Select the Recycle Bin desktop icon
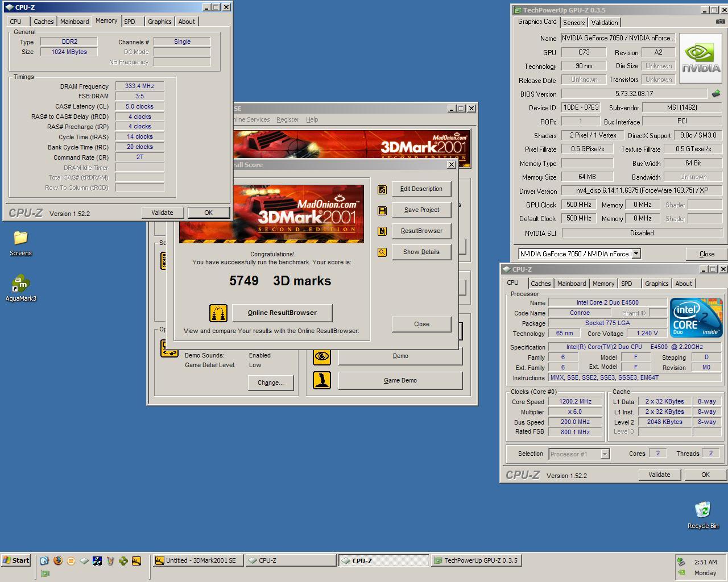The image size is (728, 582). [703, 516]
